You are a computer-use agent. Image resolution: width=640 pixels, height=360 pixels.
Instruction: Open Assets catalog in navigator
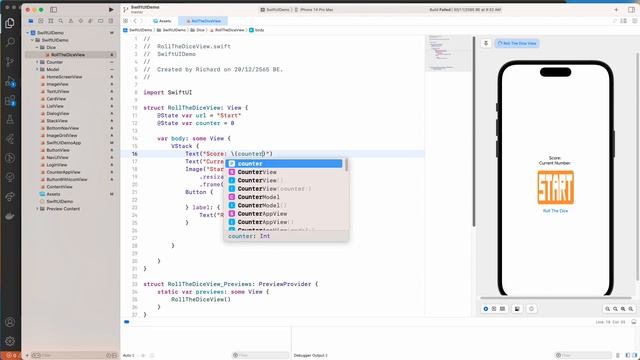coord(53,194)
